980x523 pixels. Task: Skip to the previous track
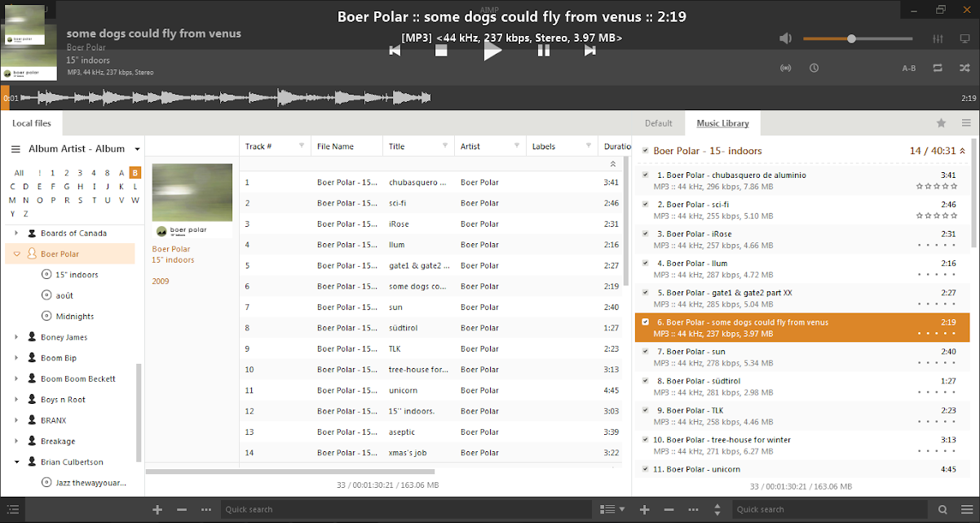pos(395,51)
